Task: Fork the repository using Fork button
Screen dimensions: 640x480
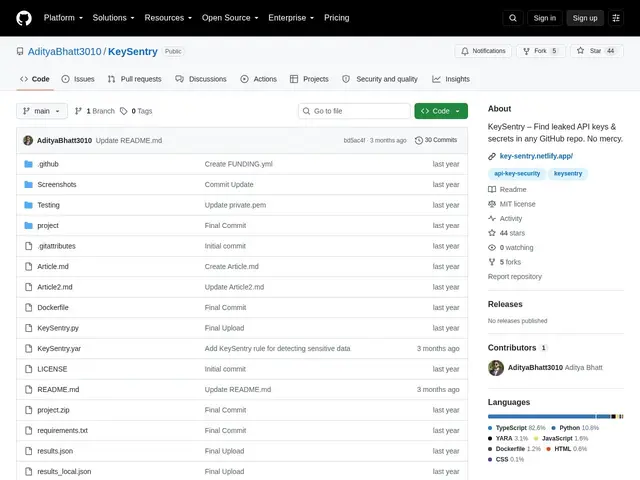Action: click(540, 51)
